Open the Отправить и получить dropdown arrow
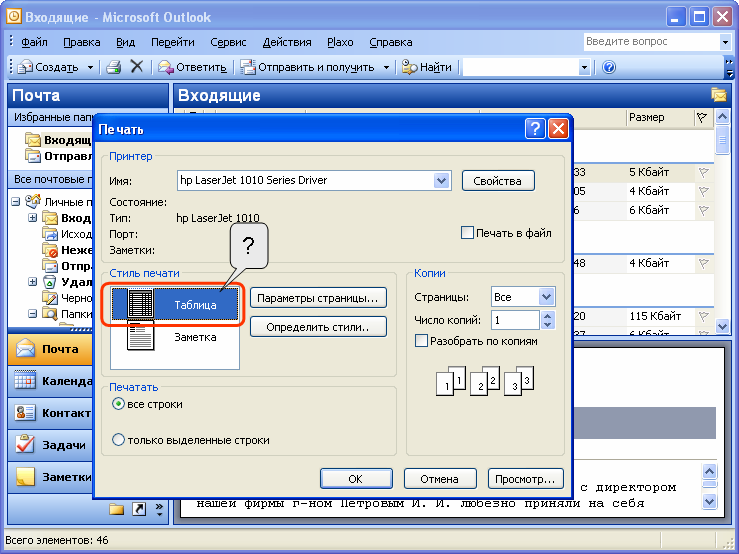Screen dimensions: 739x554 (x=386, y=67)
